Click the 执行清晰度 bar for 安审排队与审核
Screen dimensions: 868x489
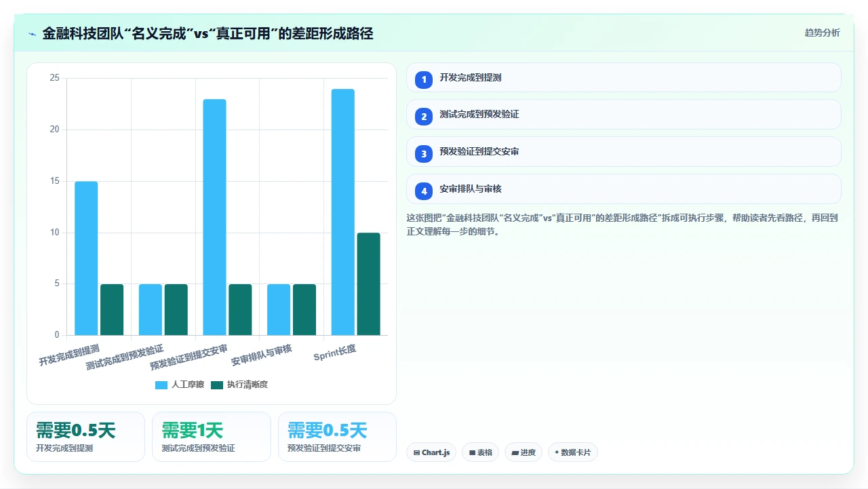(x=304, y=309)
